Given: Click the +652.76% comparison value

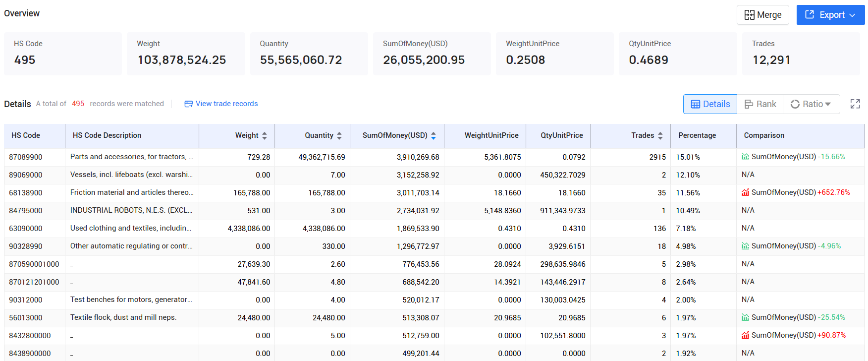Looking at the screenshot, I should pyautogui.click(x=834, y=192).
